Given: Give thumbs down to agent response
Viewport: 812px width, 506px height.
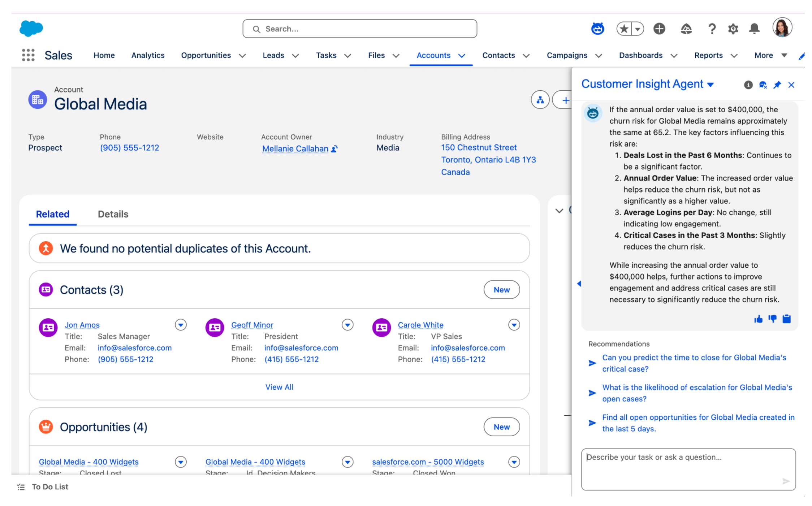Looking at the screenshot, I should click(x=772, y=319).
